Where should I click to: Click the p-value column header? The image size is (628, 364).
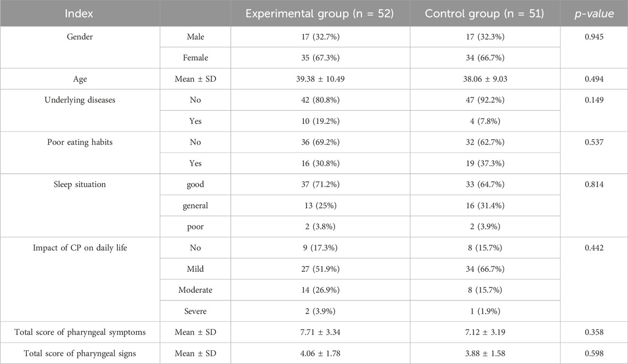pos(594,14)
